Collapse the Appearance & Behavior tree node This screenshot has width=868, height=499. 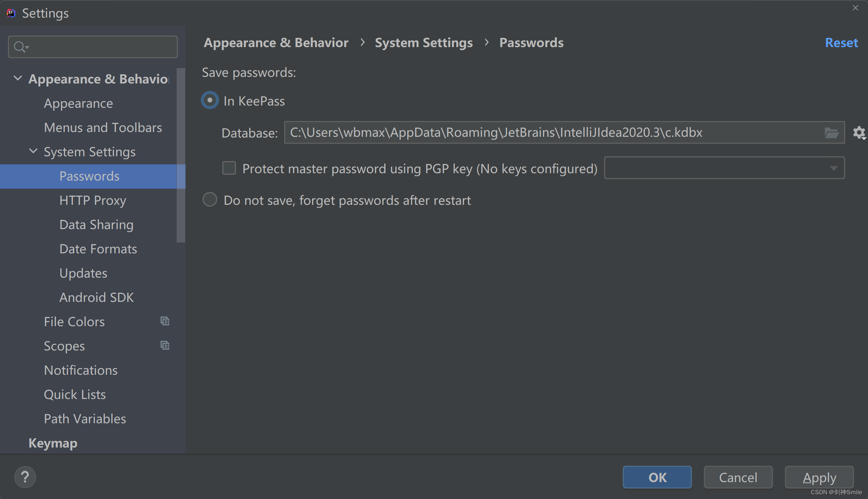point(17,78)
